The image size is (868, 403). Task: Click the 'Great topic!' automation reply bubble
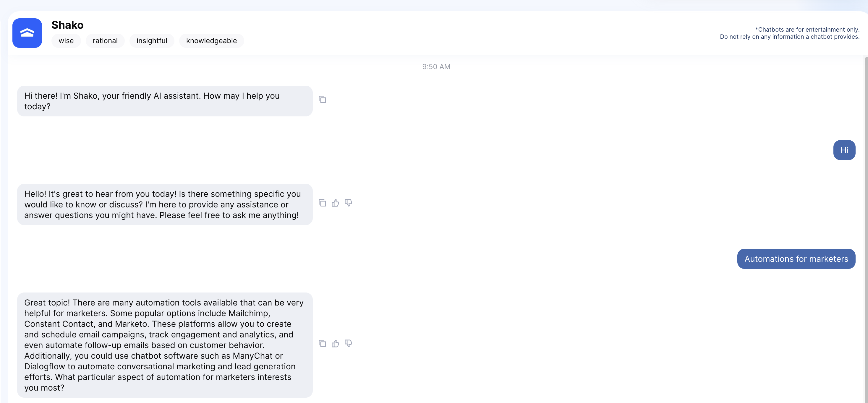[x=165, y=345]
